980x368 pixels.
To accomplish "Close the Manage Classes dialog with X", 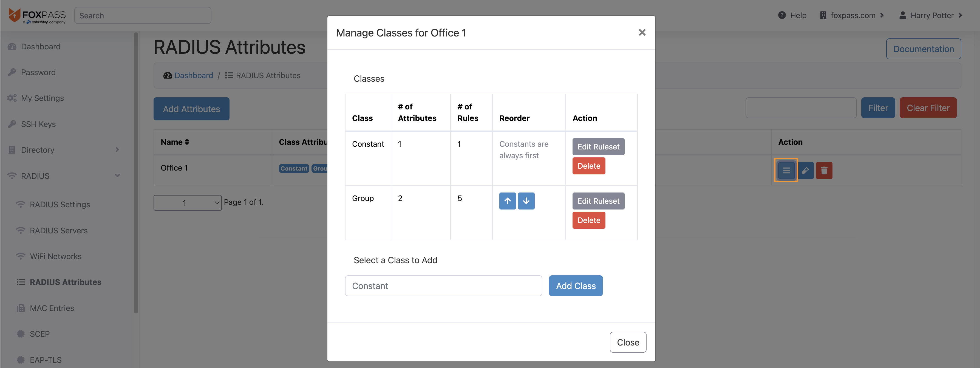I will 642,33.
